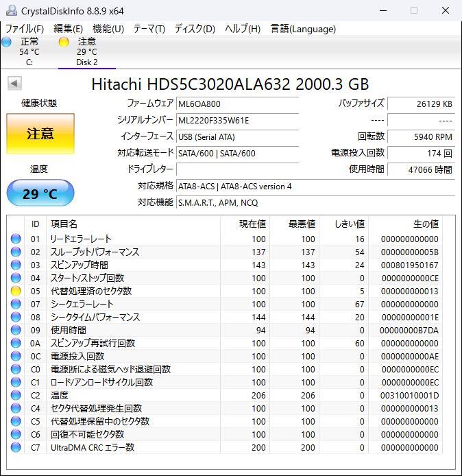Click the yellow caution orb of row 05
The image size is (462, 476).
[x=16, y=291]
